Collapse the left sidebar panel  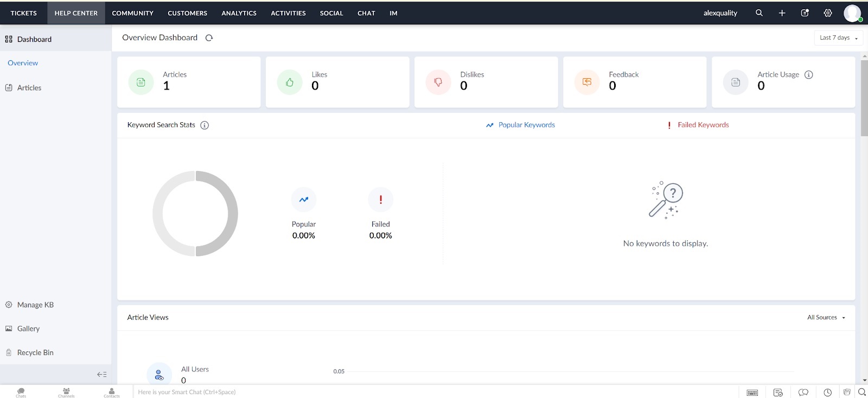click(x=101, y=374)
